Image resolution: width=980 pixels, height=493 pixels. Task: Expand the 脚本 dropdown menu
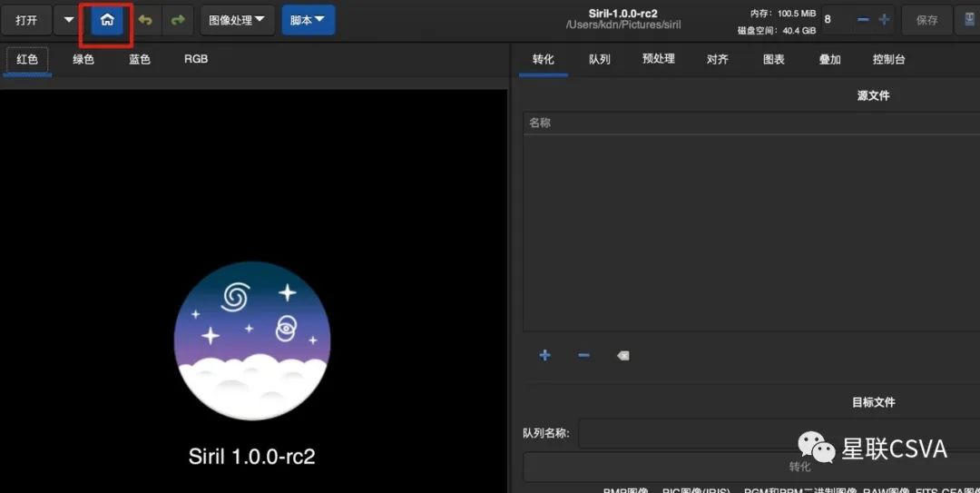tap(308, 20)
